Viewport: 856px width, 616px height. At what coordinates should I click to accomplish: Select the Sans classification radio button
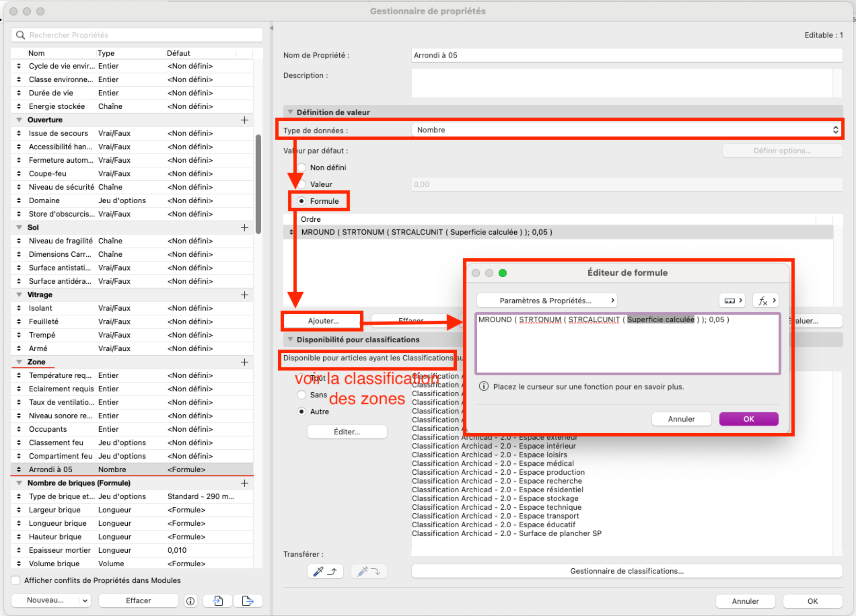302,395
